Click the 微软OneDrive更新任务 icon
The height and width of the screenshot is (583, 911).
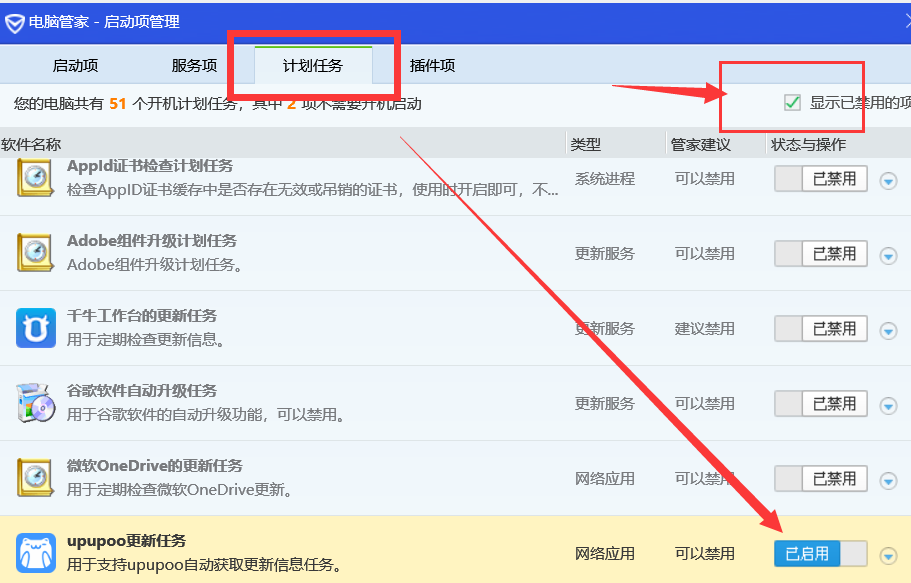[x=36, y=478]
